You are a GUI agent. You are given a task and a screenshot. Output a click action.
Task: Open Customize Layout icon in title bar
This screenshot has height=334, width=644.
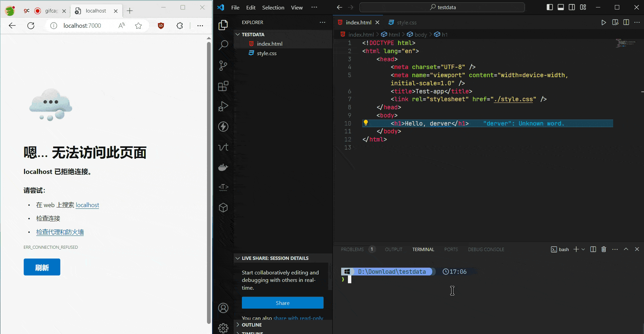[583, 7]
